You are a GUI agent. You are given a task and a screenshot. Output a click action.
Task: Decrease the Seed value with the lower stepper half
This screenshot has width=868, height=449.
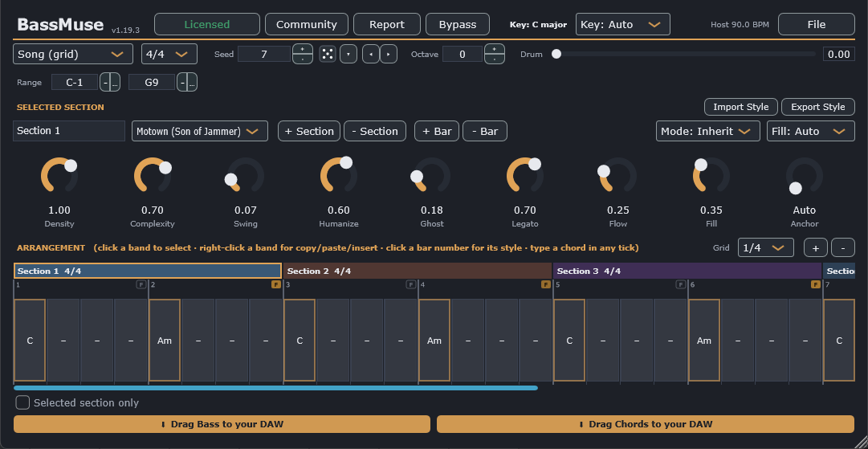302,59
